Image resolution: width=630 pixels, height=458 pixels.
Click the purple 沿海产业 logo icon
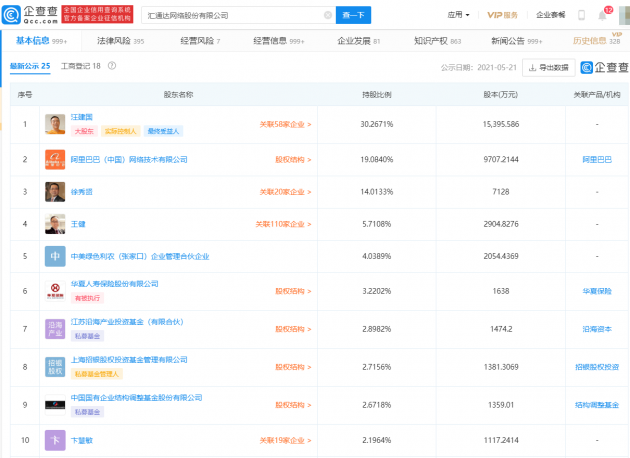[x=55, y=329]
